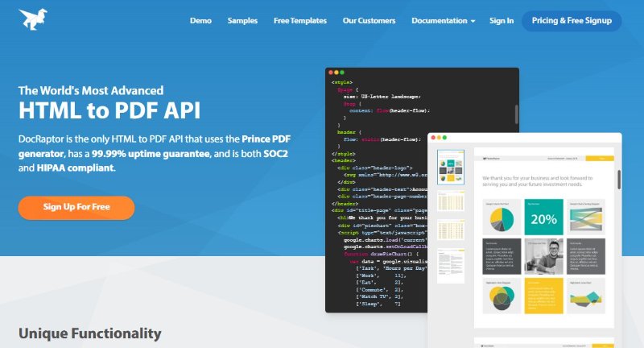
Task: Click green dot on code editor window
Action: pyautogui.click(x=342, y=72)
